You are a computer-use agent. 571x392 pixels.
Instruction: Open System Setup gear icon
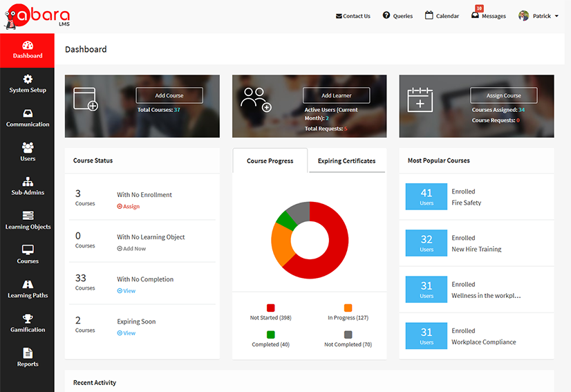pos(28,79)
